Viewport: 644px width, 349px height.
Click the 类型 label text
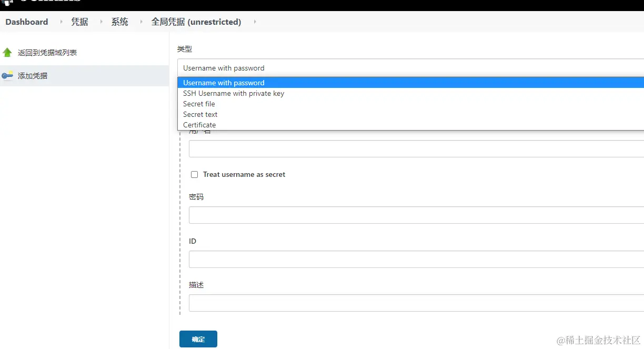pos(185,48)
